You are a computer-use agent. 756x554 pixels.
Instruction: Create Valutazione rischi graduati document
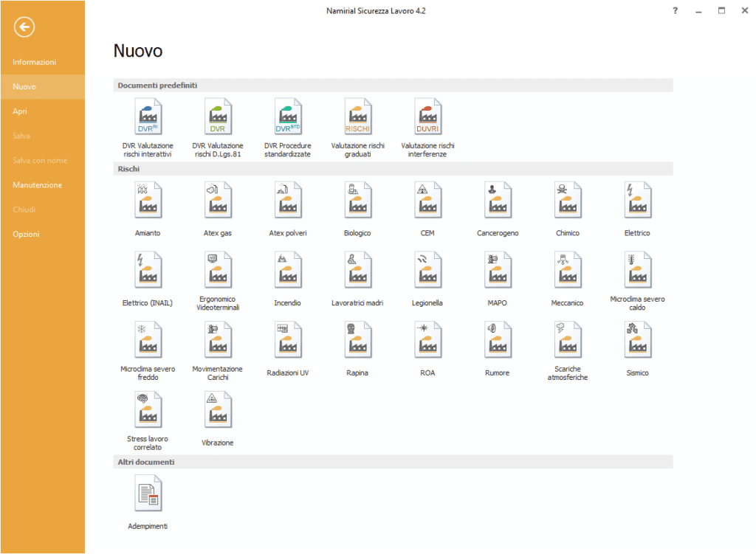point(358,117)
